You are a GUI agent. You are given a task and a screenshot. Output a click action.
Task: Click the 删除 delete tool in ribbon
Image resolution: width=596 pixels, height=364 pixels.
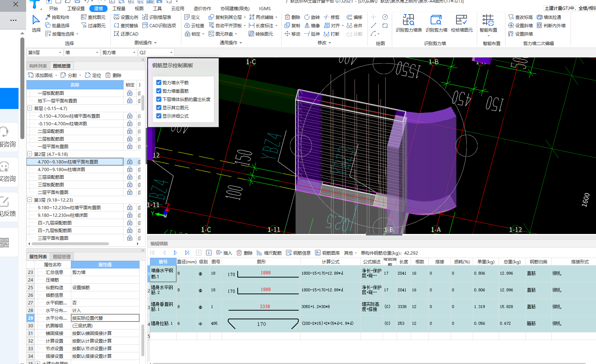point(292,17)
